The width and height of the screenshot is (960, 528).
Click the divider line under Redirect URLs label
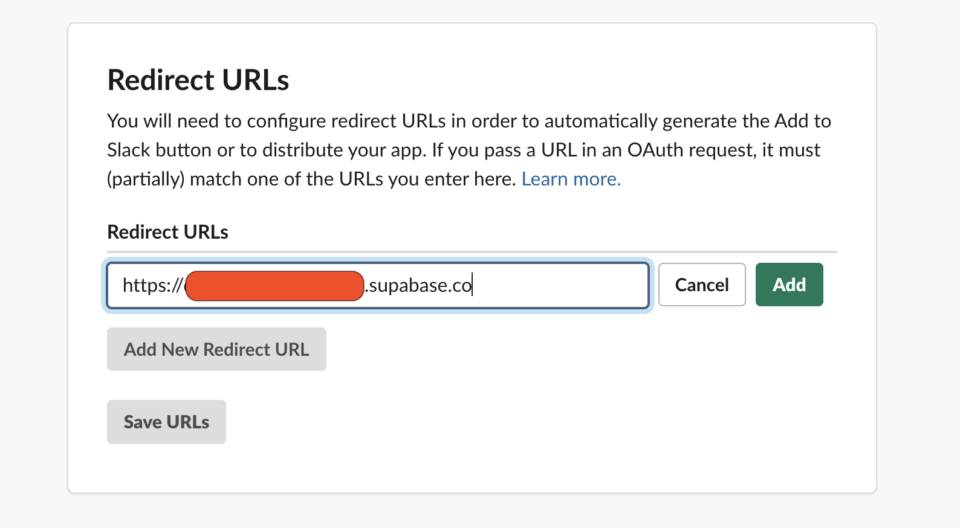(x=470, y=252)
